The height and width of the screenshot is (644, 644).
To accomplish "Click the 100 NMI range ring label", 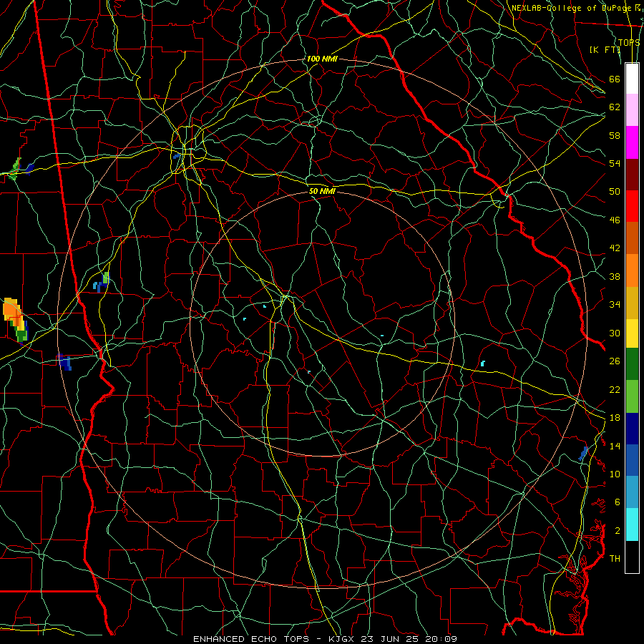I will click(322, 59).
